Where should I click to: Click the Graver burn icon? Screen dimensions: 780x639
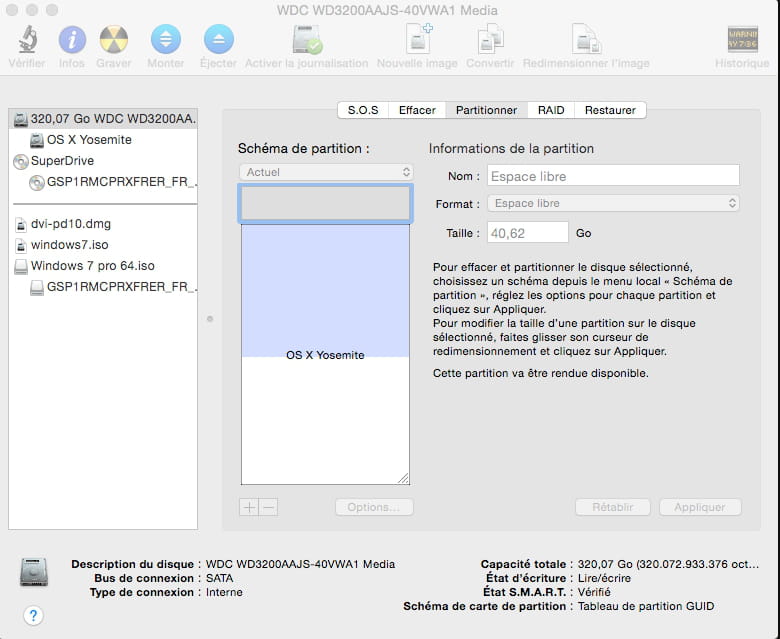click(x=113, y=39)
